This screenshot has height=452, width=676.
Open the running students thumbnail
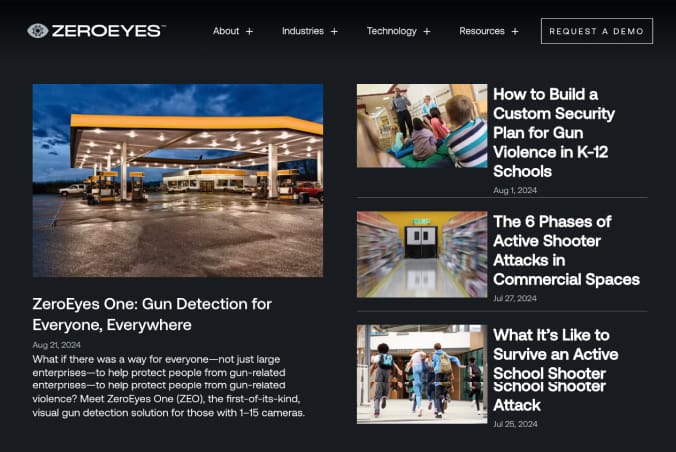[x=422, y=374]
